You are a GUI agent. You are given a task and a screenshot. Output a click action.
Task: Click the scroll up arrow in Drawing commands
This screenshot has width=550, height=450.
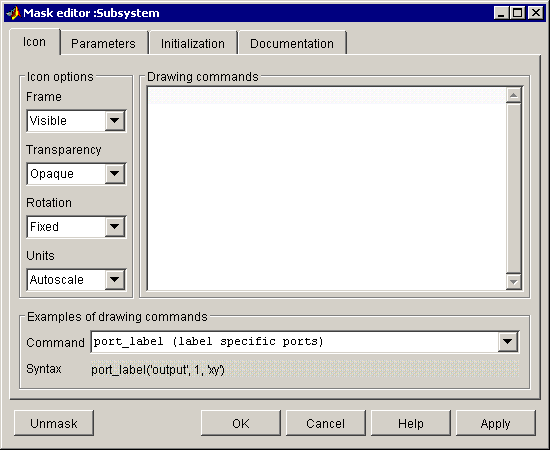(514, 95)
